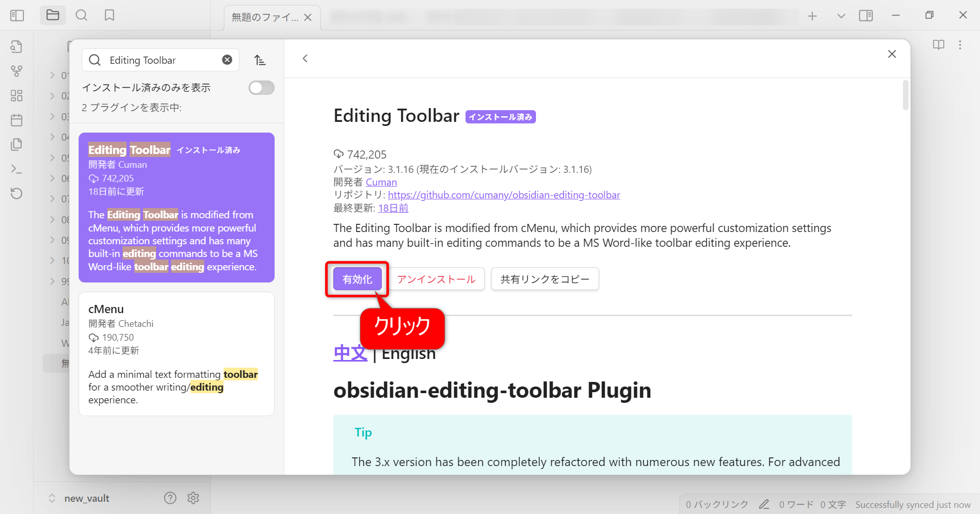Viewport: 980px width, 514px height.
Task: Open the GitHub repository link
Action: click(504, 195)
